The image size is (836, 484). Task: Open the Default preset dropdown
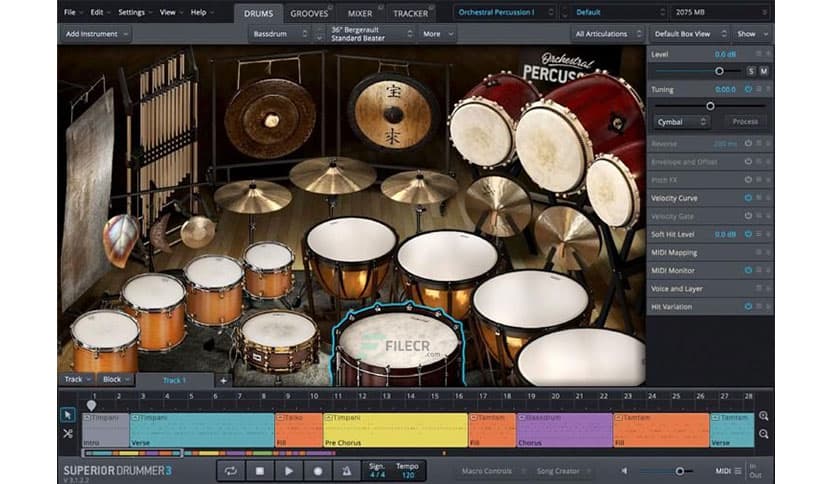click(620, 12)
